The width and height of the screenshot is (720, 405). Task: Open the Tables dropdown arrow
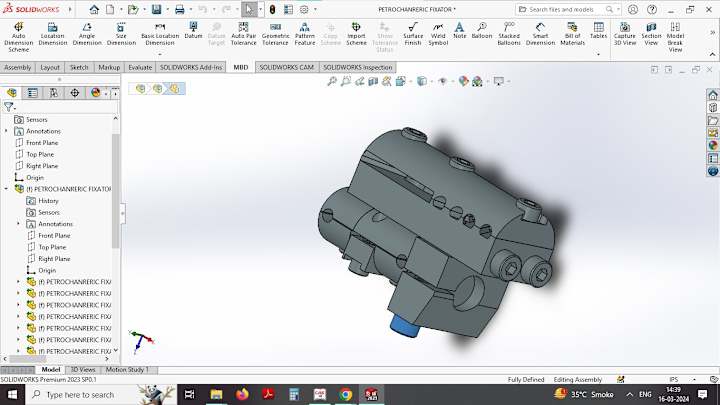pos(598,54)
